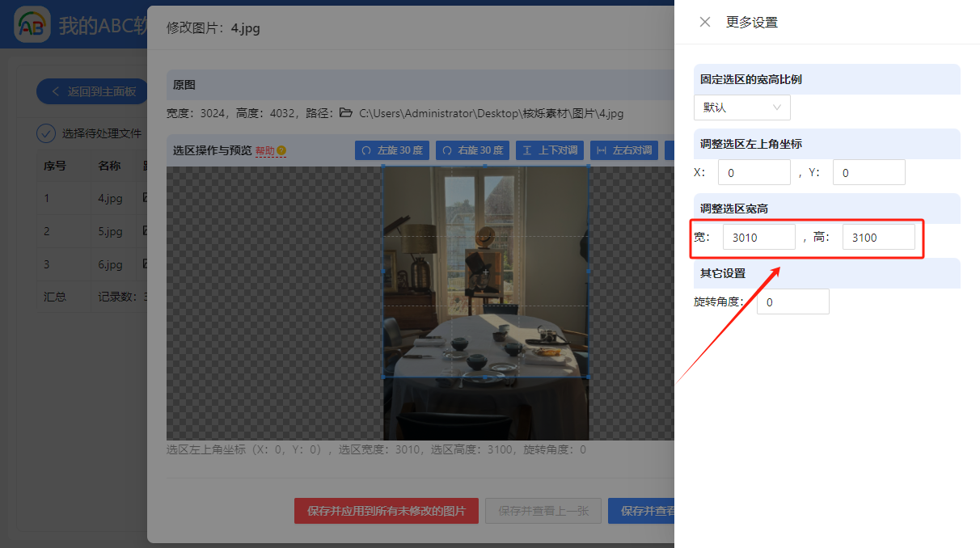Click the 汇总 summary row label
This screenshot has width=980, height=548.
click(x=55, y=297)
